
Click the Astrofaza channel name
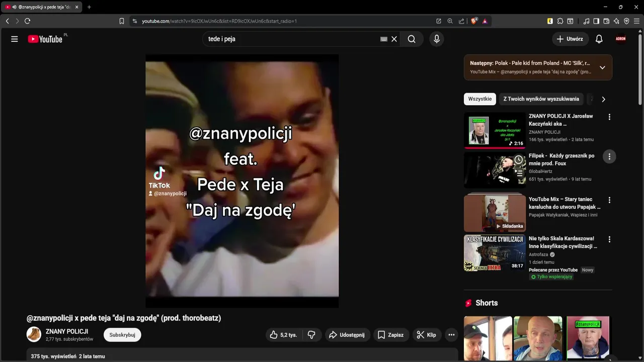(538, 254)
